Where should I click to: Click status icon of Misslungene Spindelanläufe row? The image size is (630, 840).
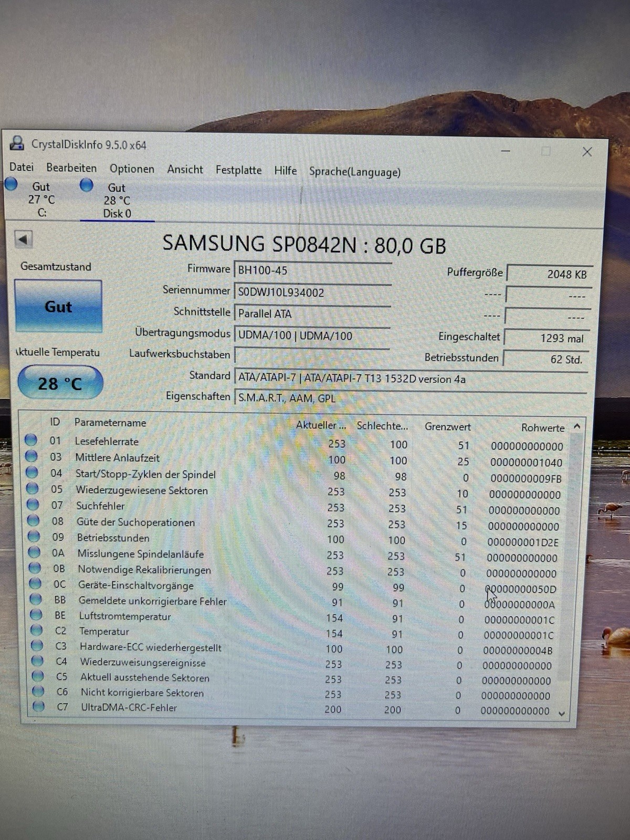[x=35, y=552]
